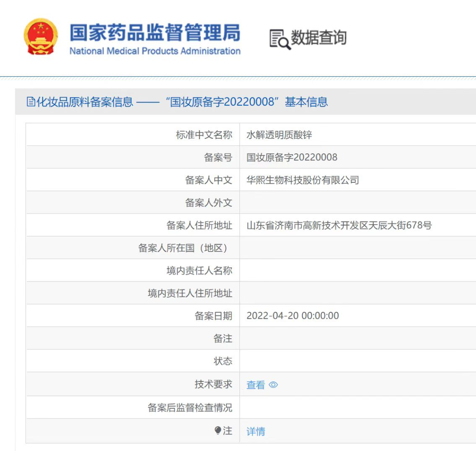Click the lightbulb icon beside 注
Viewport: 476px width, 451px height.
pos(219,430)
